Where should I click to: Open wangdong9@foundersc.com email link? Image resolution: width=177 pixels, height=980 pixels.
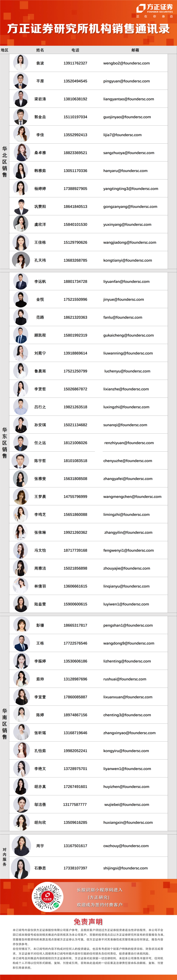coord(129,643)
